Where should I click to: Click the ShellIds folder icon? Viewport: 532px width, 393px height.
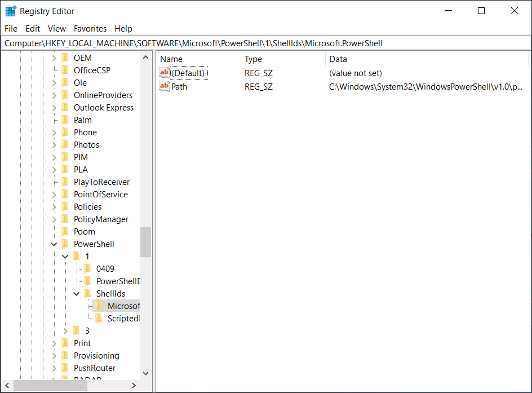87,293
